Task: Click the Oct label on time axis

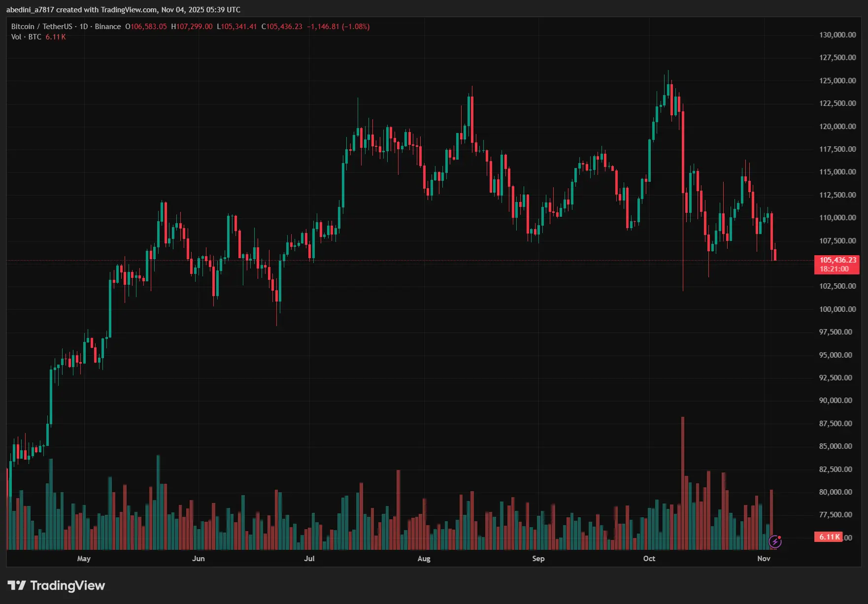Action: tap(649, 558)
